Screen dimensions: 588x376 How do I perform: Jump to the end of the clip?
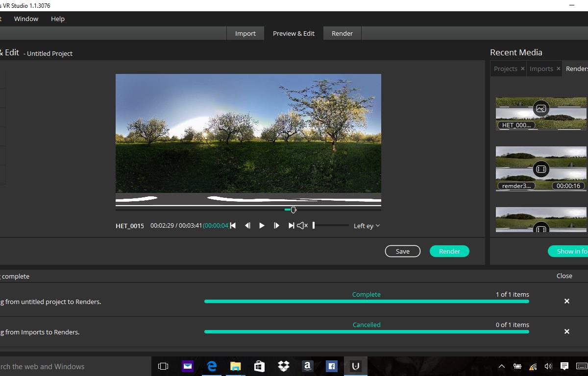(x=291, y=226)
